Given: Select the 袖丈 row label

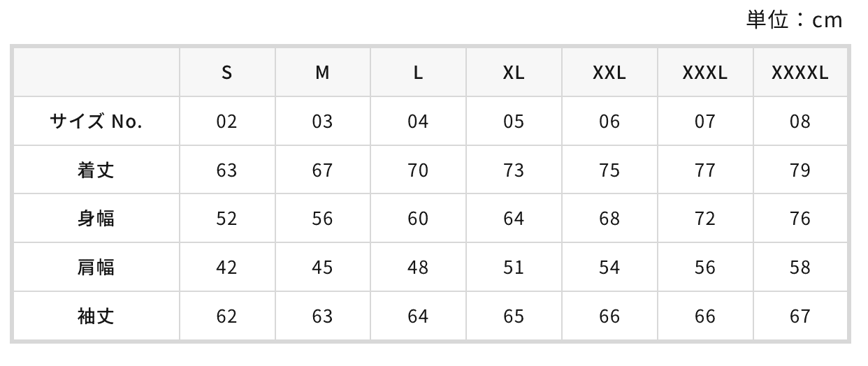Looking at the screenshot, I should (96, 316).
